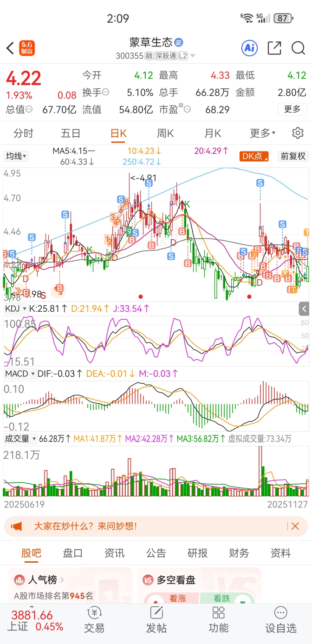Select the 日K chart tab

point(118,133)
